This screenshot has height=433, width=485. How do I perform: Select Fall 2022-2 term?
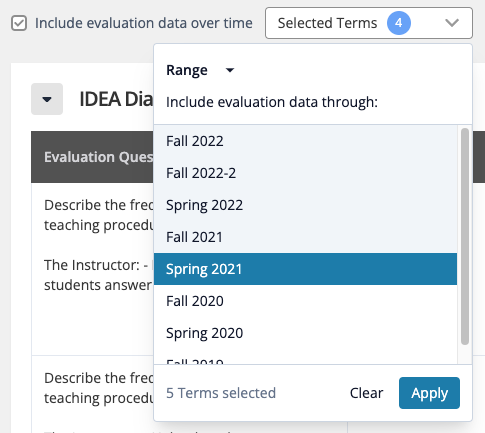tap(305, 173)
